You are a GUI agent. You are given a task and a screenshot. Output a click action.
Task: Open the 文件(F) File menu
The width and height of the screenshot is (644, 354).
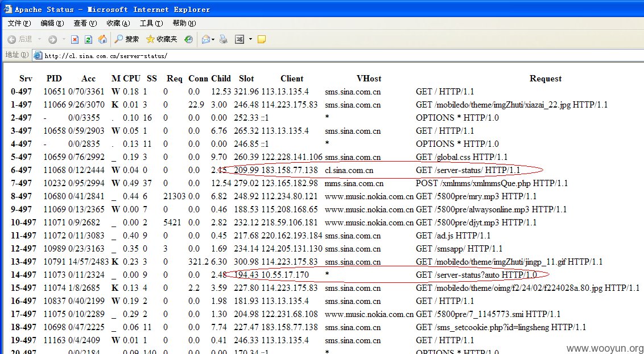(19, 23)
